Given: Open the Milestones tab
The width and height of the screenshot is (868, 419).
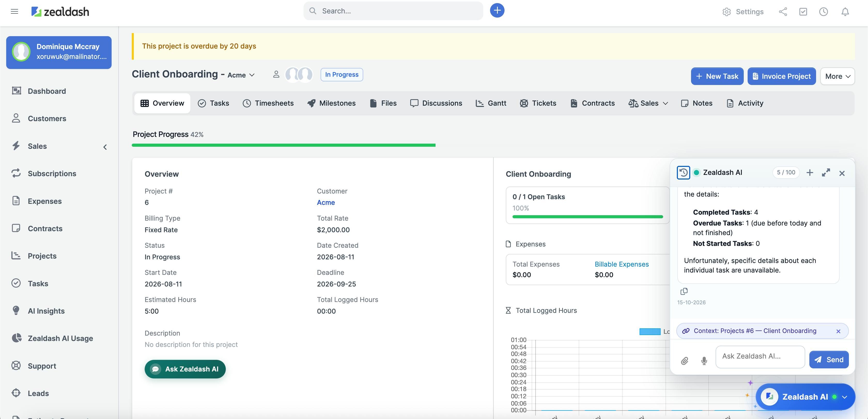Looking at the screenshot, I should 331,103.
